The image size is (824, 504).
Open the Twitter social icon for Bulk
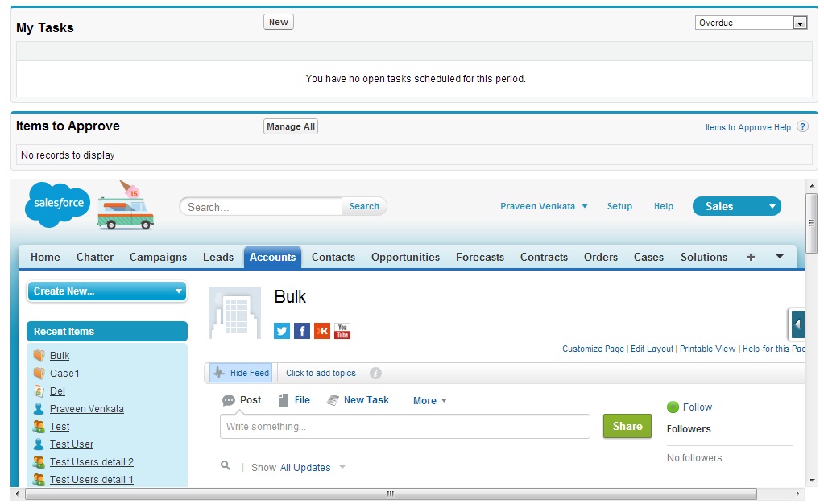282,331
